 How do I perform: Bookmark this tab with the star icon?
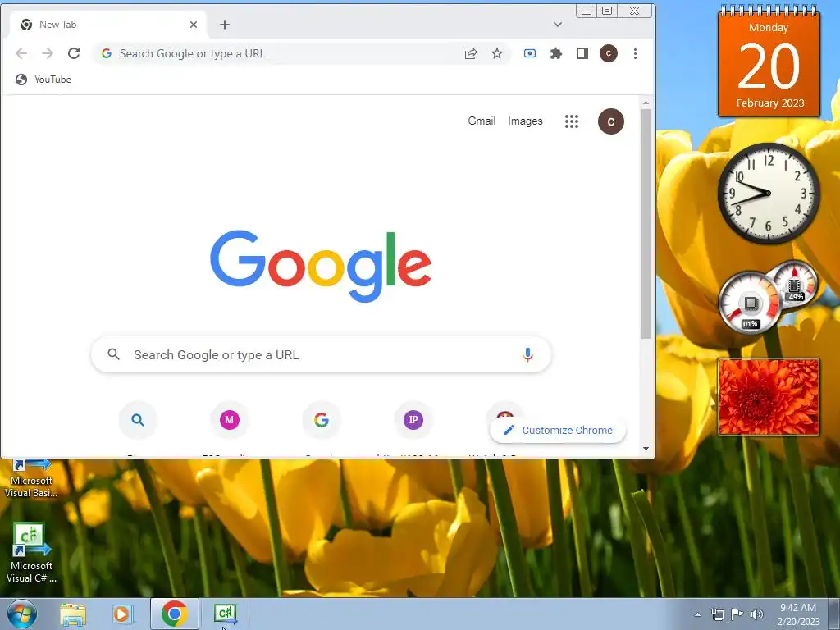pyautogui.click(x=497, y=53)
